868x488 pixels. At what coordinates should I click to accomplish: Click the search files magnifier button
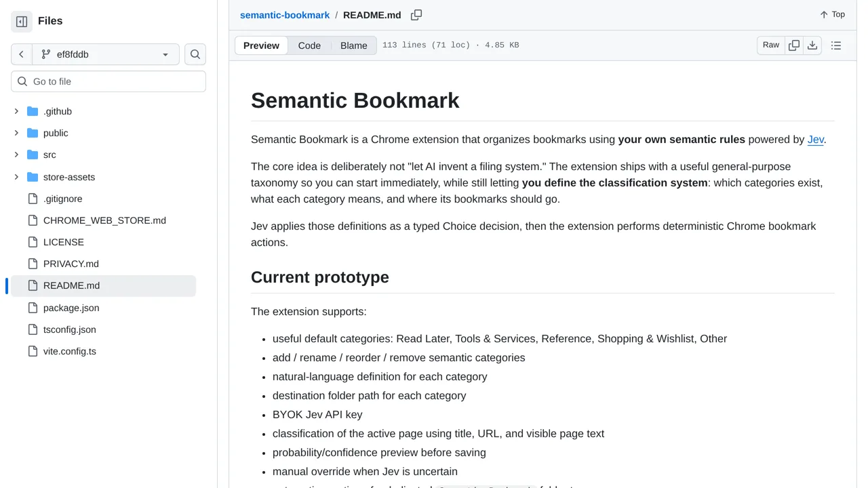coord(195,54)
